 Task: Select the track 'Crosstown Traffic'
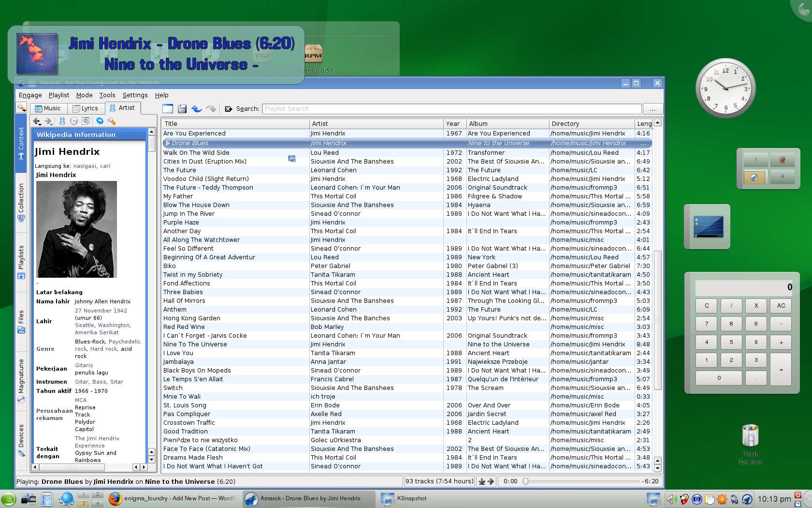click(407, 423)
